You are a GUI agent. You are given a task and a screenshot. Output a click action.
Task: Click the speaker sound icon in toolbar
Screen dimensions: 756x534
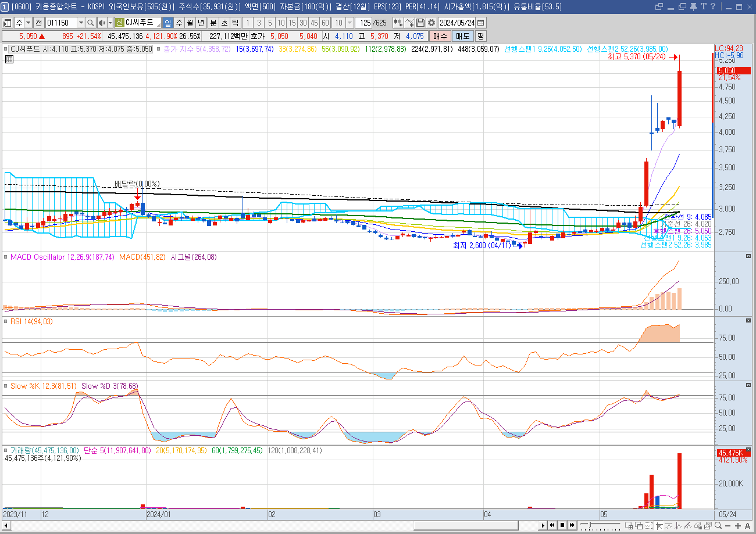tap(102, 23)
